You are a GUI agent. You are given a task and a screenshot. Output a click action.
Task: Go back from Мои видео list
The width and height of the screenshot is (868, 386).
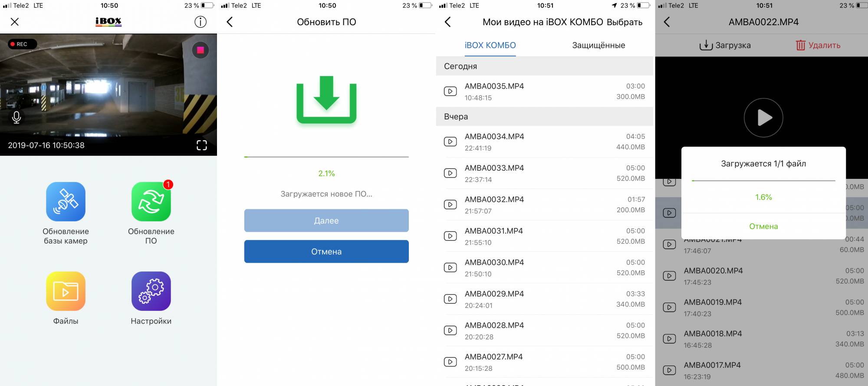(448, 22)
